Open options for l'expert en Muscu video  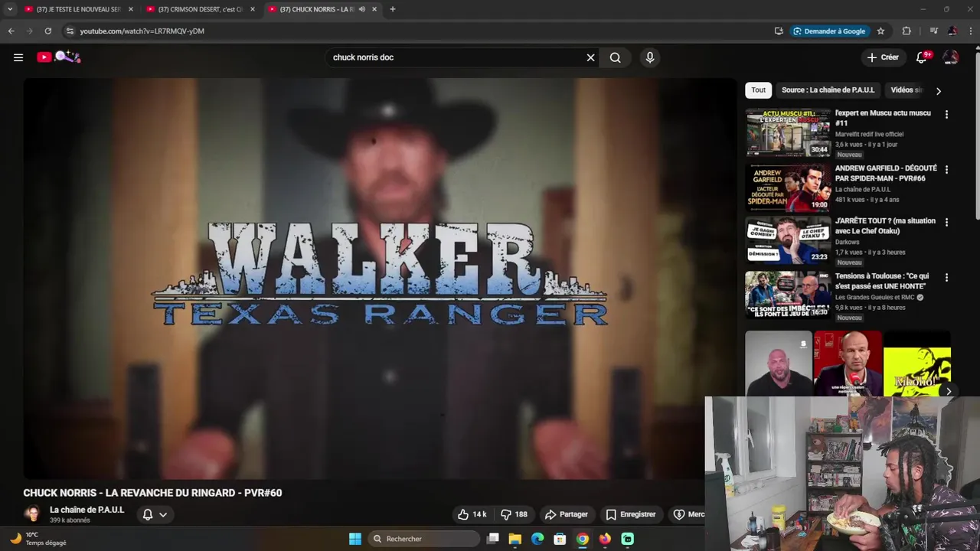[946, 115]
